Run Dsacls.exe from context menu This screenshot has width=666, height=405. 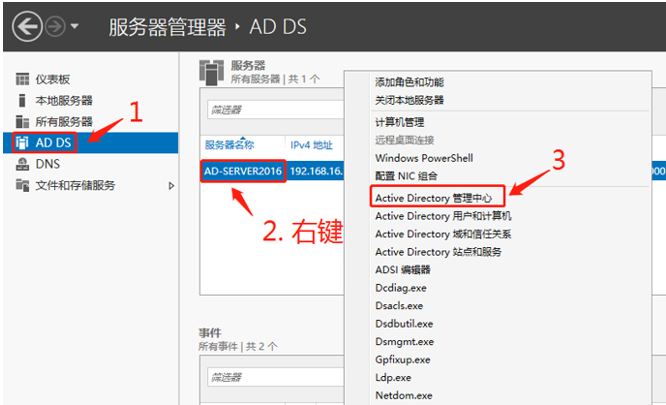[x=399, y=306]
